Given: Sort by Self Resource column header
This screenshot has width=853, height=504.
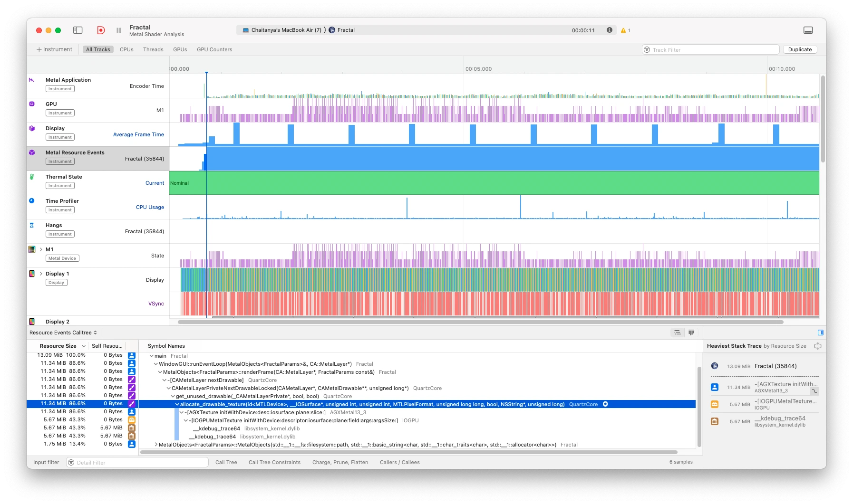Looking at the screenshot, I should tap(107, 346).
